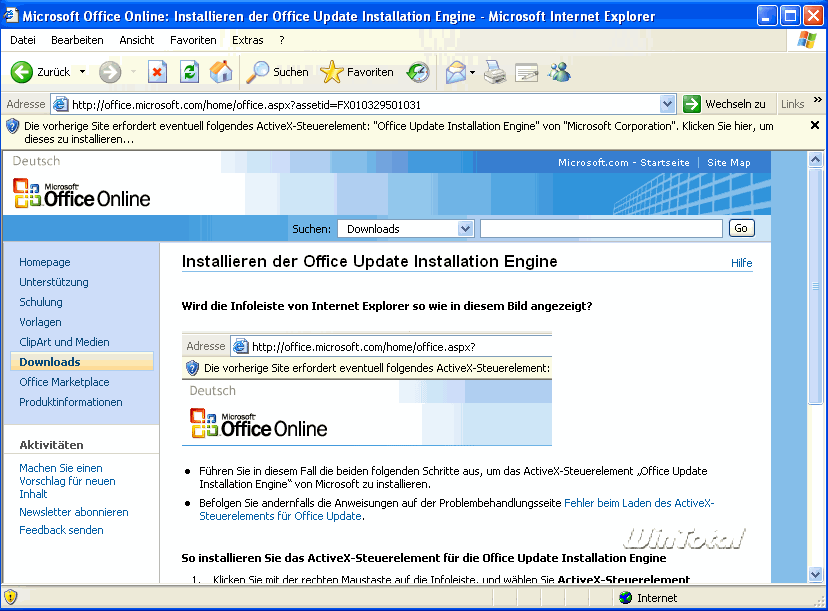The image size is (828, 611).
Task: Close the information bar with X
Action: [x=815, y=125]
